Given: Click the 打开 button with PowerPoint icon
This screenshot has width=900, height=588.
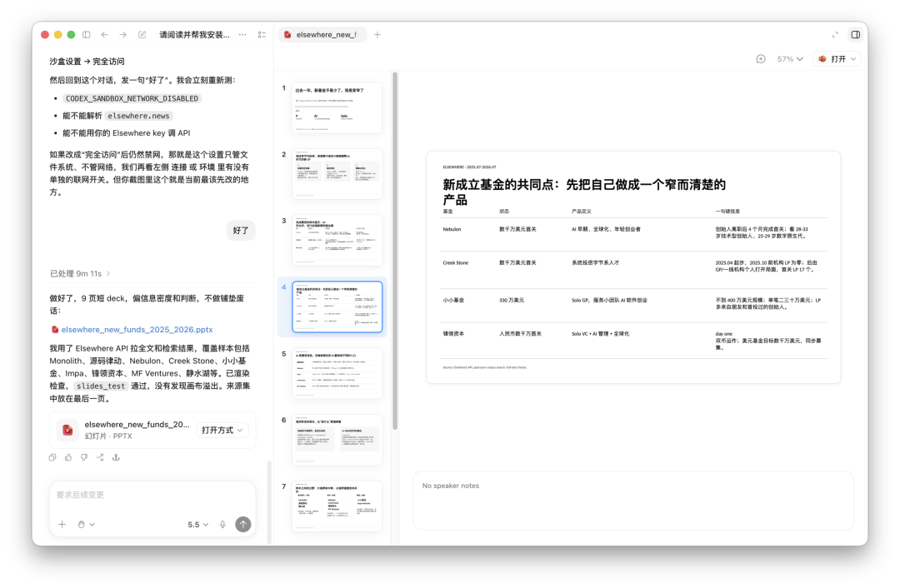Looking at the screenshot, I should (x=832, y=59).
